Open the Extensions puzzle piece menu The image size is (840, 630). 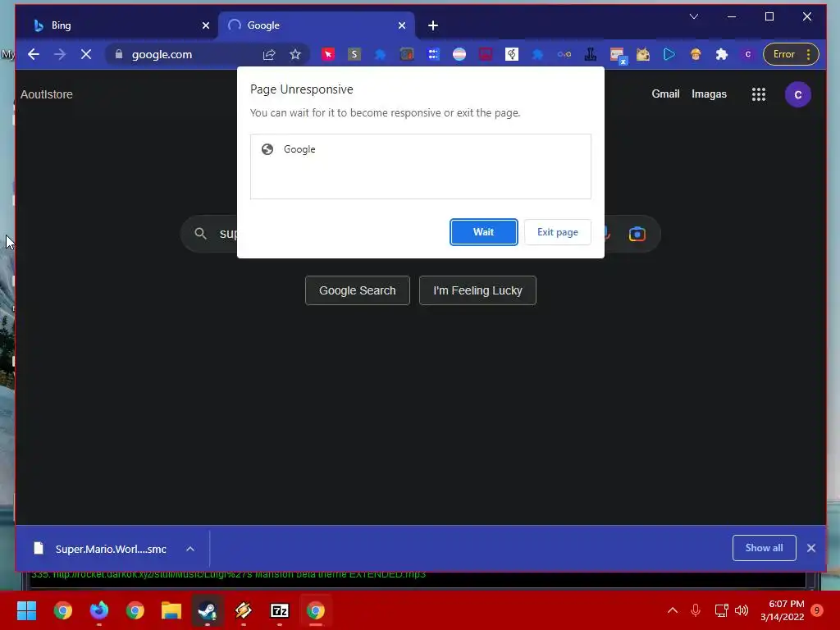(x=722, y=54)
